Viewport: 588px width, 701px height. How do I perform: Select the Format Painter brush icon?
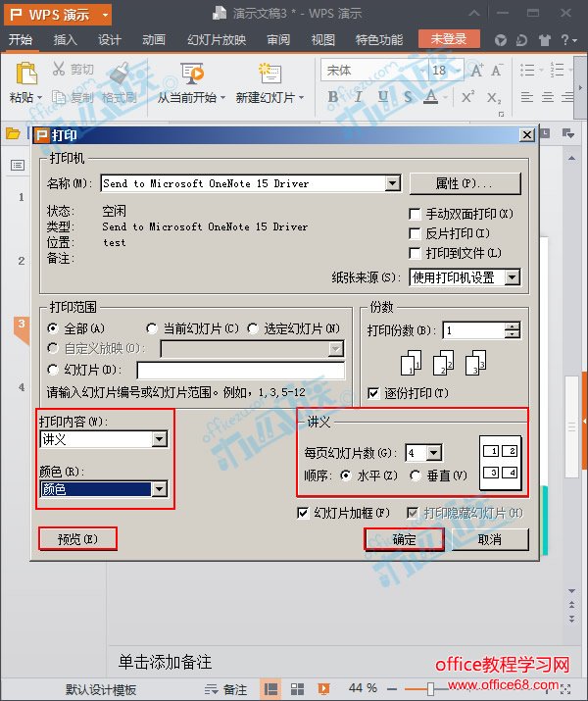pos(120,73)
